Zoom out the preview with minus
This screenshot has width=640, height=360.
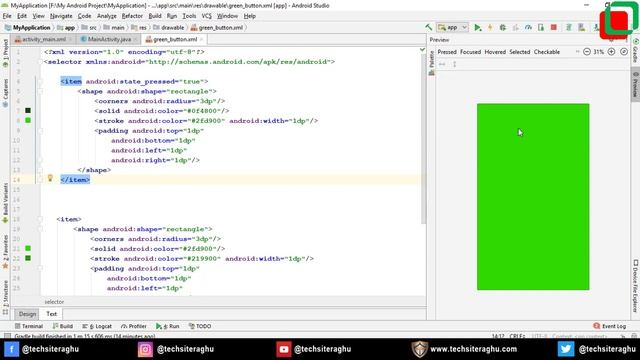click(x=587, y=52)
